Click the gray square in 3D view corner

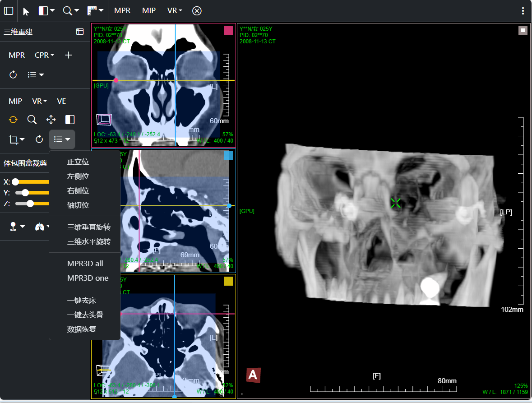coord(523,30)
